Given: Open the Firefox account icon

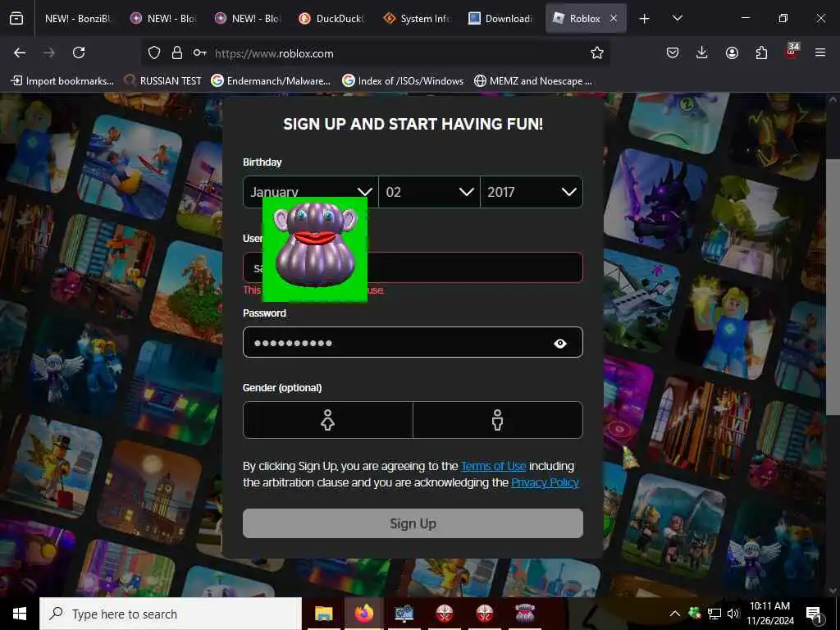Looking at the screenshot, I should pos(732,52).
